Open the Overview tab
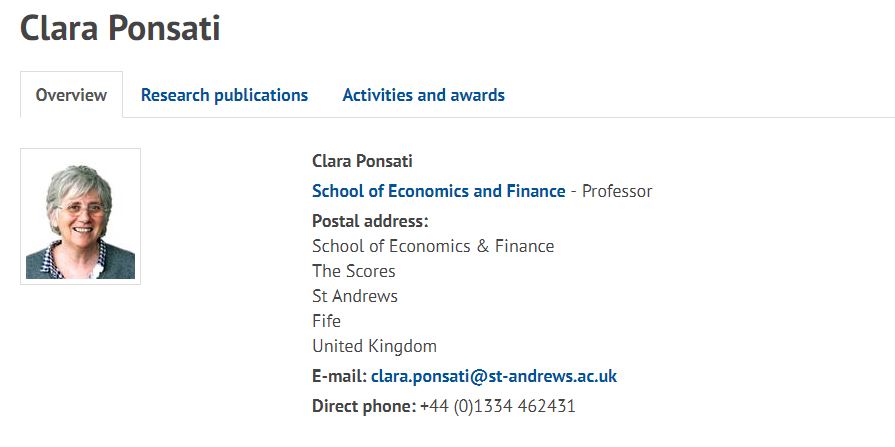This screenshot has width=895, height=447. pyautogui.click(x=71, y=95)
